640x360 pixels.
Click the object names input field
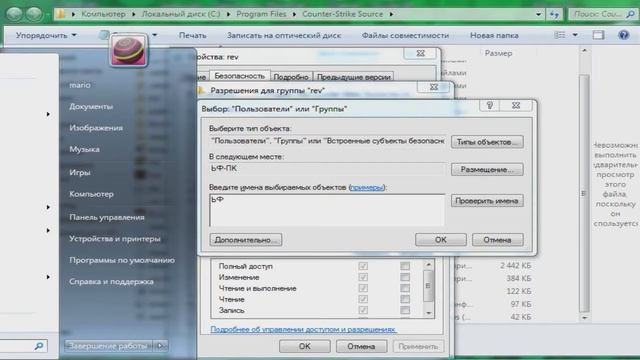tap(327, 210)
